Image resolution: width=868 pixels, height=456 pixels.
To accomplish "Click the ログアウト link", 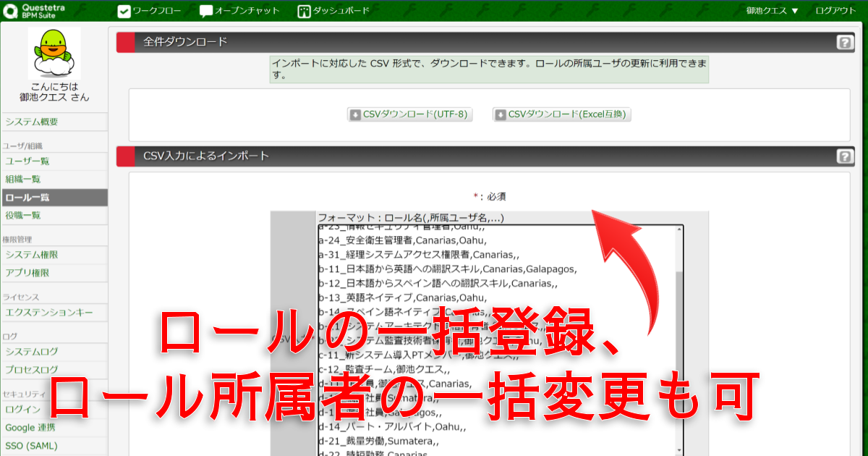I will (835, 11).
